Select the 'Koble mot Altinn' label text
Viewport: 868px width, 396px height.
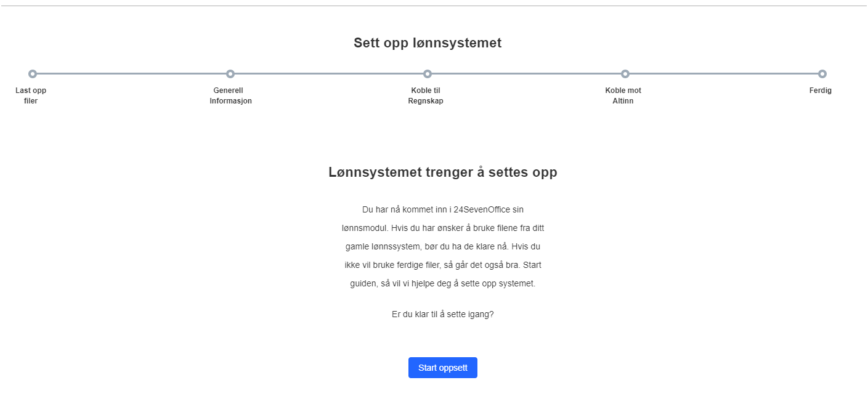pos(623,95)
